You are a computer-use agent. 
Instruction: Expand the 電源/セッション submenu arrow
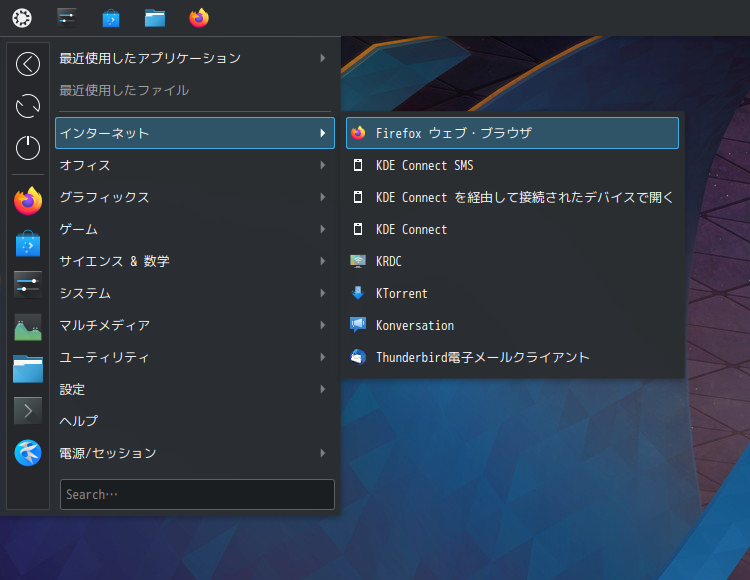click(323, 453)
